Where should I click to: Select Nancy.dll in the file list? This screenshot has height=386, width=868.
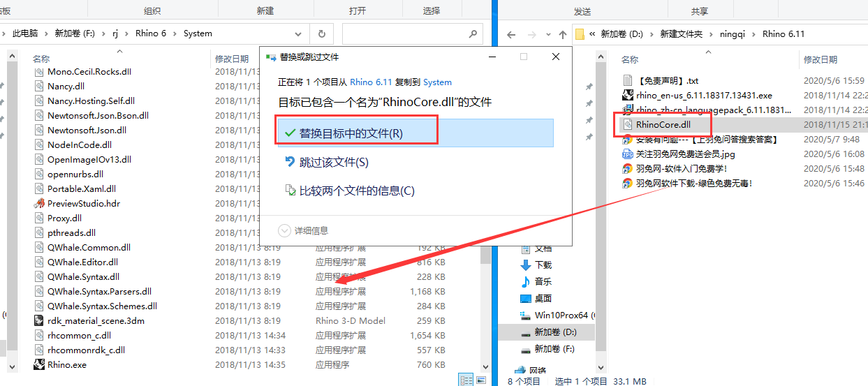click(x=66, y=86)
